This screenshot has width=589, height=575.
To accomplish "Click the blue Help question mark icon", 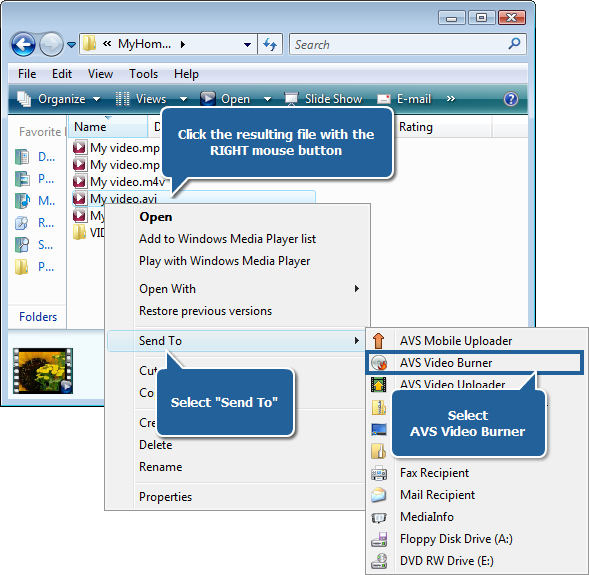I will coord(510,99).
